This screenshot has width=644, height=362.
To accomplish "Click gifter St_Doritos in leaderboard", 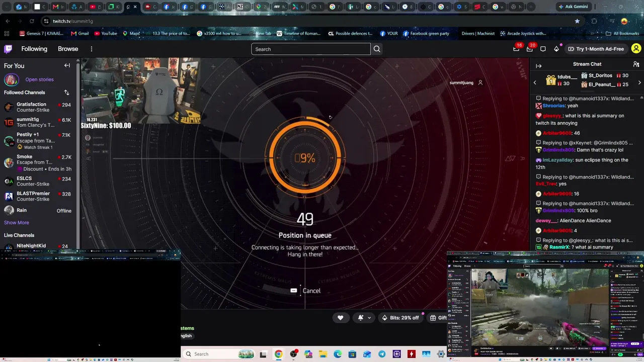I will pyautogui.click(x=600, y=75).
